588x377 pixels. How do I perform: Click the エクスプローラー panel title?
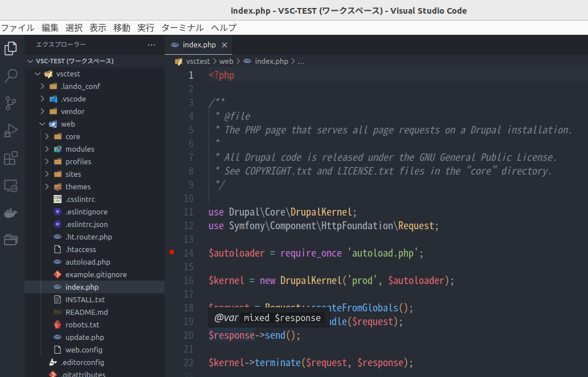[61, 44]
